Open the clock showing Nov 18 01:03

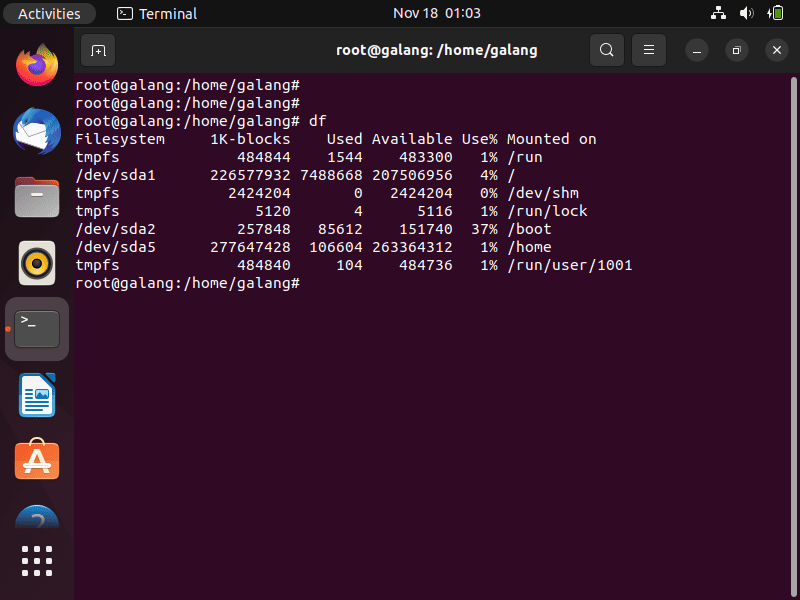(x=437, y=13)
